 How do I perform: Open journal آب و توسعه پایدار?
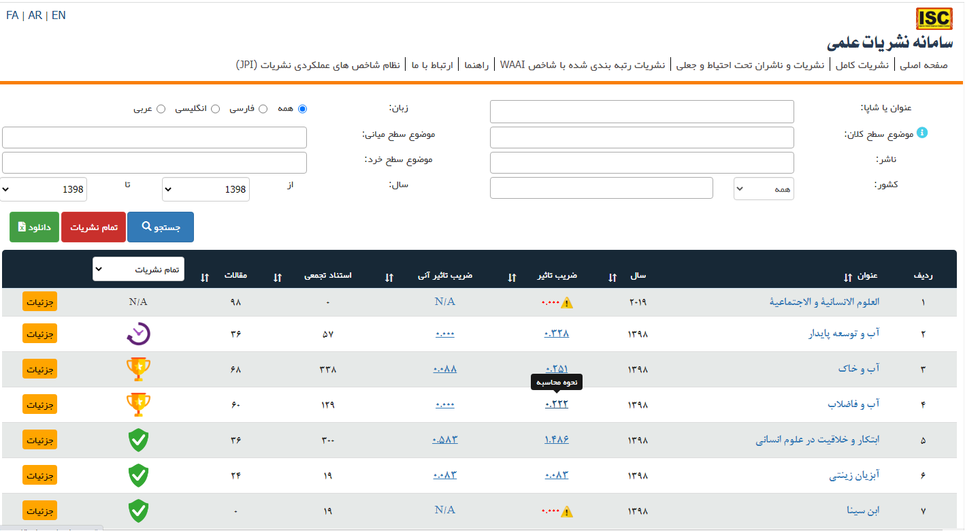[843, 334]
